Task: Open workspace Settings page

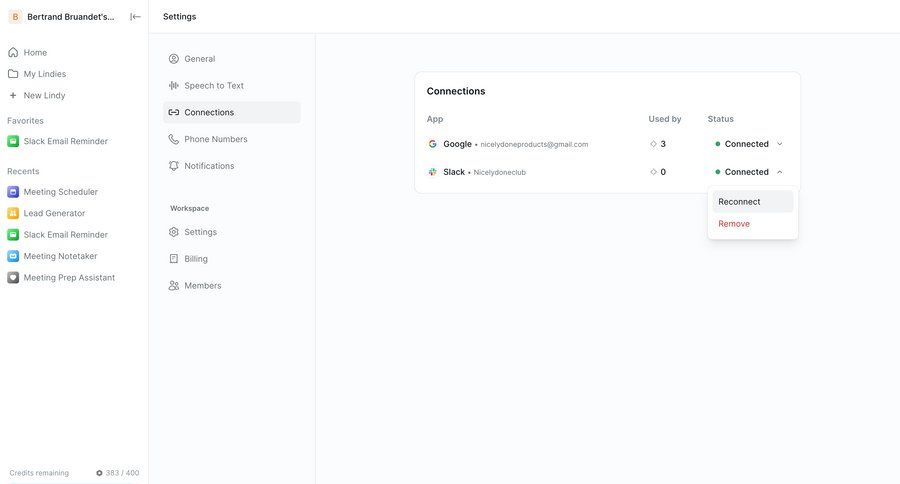Action: [x=232, y=232]
